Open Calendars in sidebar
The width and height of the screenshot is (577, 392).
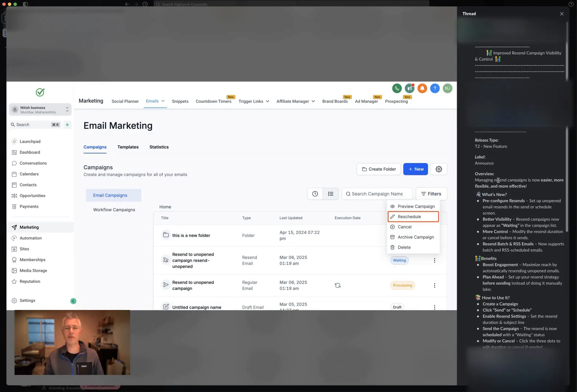coord(29,174)
